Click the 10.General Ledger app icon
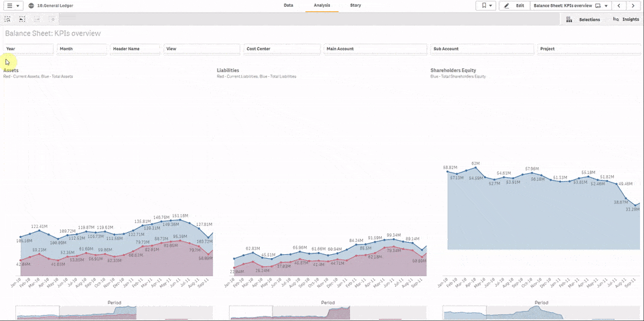 point(31,6)
